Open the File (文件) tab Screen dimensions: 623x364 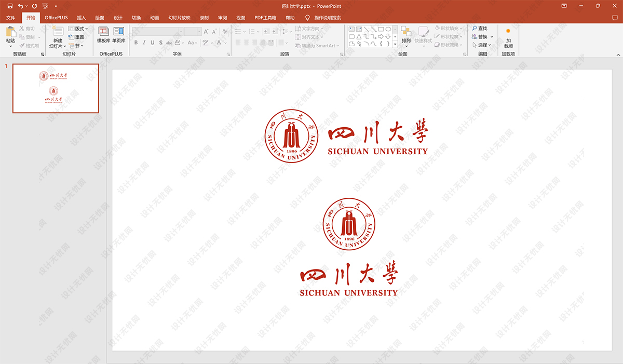click(10, 18)
